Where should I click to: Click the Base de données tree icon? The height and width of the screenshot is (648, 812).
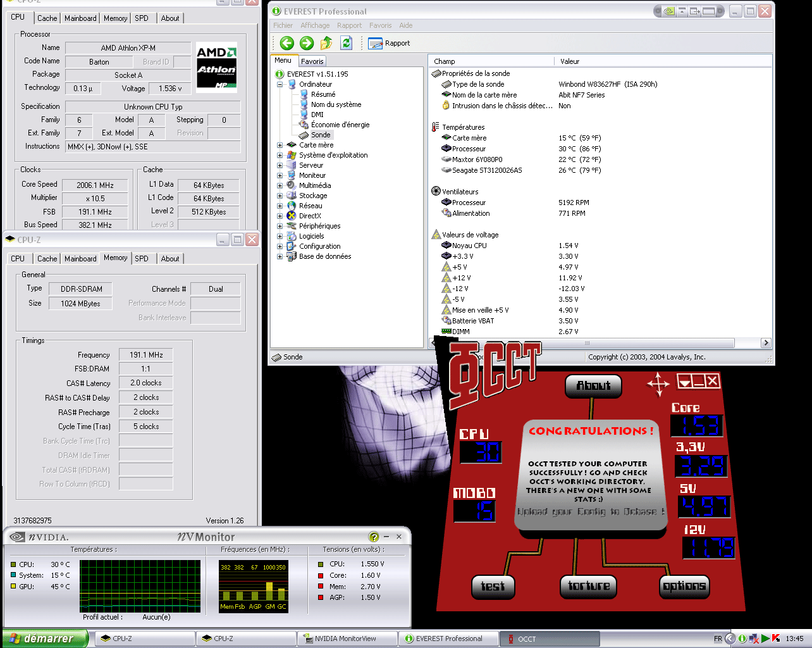292,256
